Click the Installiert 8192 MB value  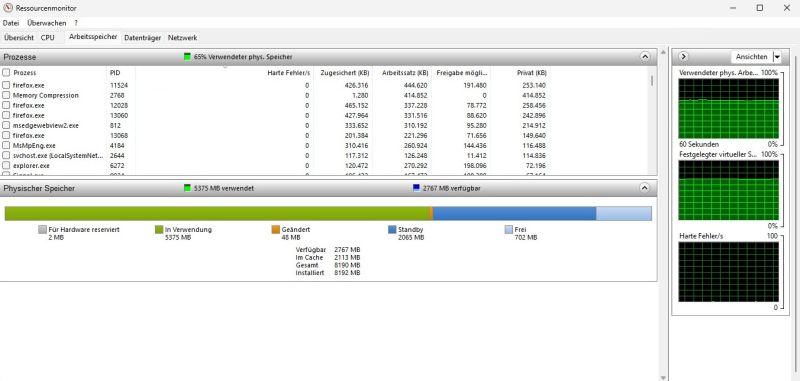tap(347, 273)
